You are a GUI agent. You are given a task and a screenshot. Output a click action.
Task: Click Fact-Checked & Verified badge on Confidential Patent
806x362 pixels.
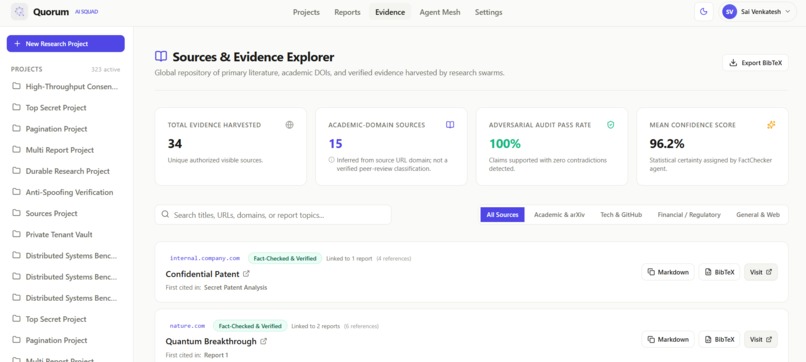285,258
